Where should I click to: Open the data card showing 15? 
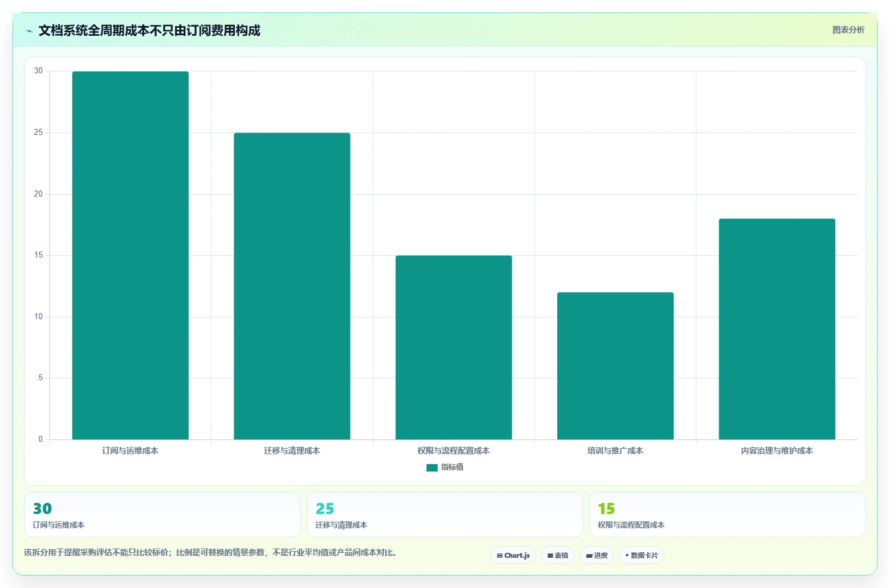(x=727, y=515)
